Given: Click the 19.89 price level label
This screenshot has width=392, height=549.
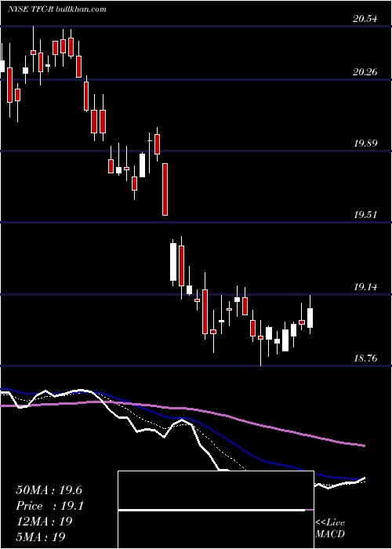Looking at the screenshot, I should (x=365, y=144).
